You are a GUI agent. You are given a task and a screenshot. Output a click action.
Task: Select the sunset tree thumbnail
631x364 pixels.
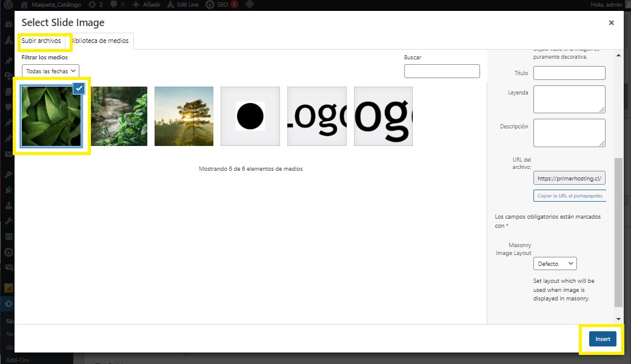point(184,116)
